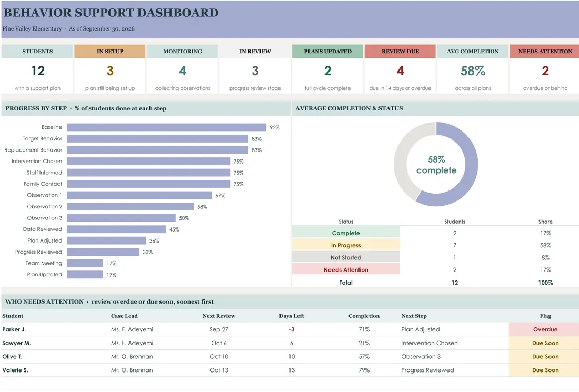Image resolution: width=579 pixels, height=392 pixels.
Task: Select the 50% value for Observation 3
Action: [184, 218]
